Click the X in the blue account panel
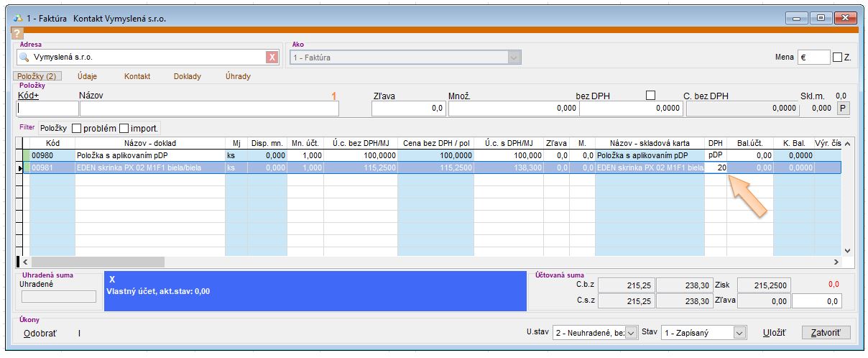 tap(111, 279)
